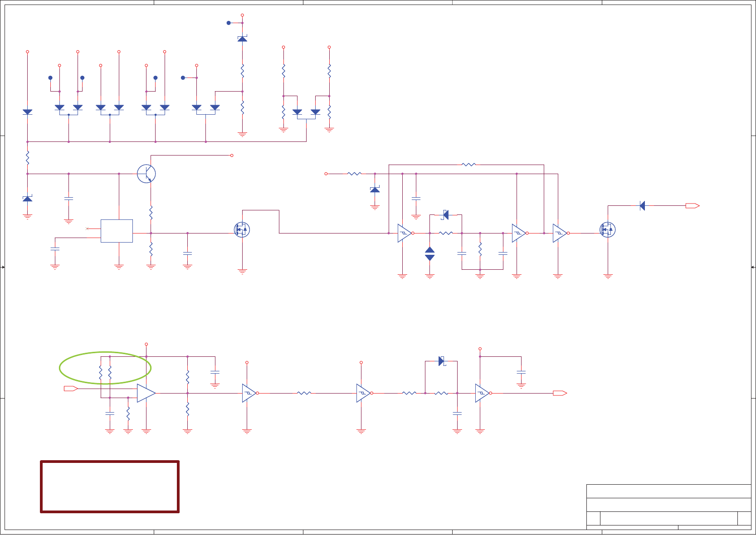
Task: Select the rectangular IC block beside the no-connect marker
Action: tap(117, 231)
